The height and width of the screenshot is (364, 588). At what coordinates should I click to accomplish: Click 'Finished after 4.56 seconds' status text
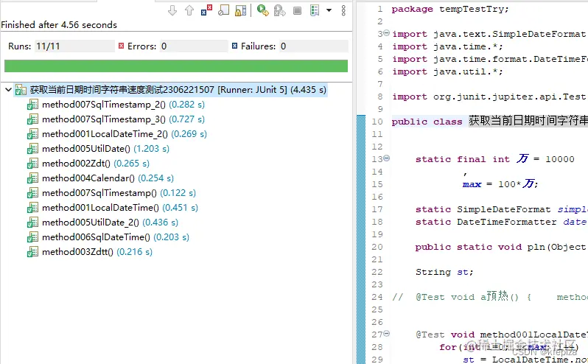(x=59, y=25)
